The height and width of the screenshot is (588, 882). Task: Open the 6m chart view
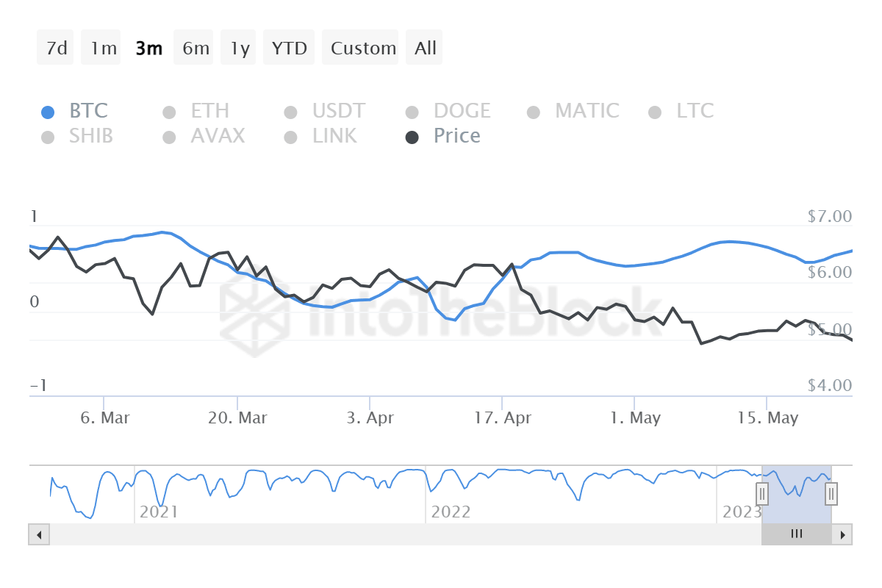click(193, 47)
